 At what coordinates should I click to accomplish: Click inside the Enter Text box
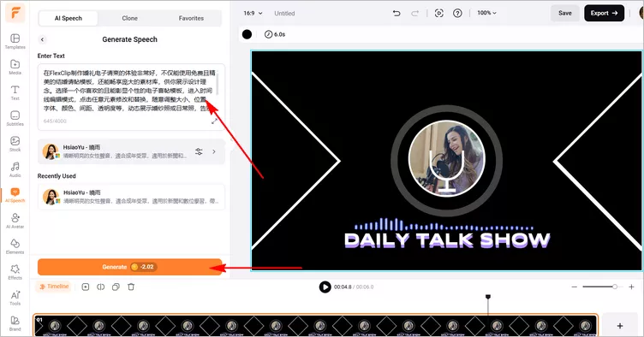pos(131,98)
